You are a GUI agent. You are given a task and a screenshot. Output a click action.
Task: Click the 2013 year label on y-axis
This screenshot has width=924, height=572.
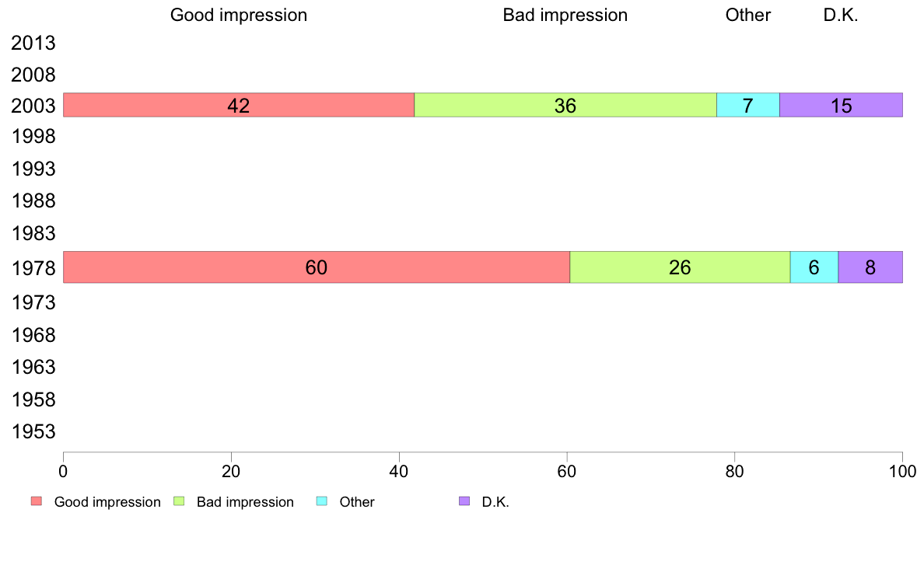[x=33, y=43]
